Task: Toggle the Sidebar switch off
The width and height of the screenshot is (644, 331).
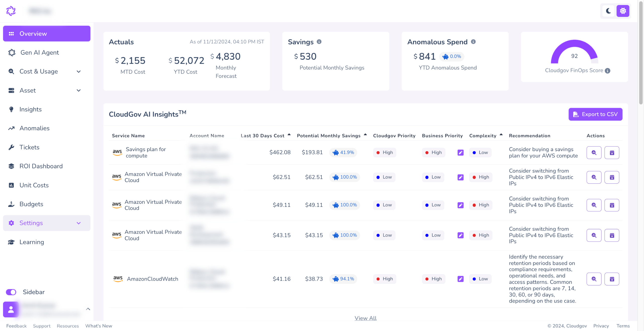Action: click(x=11, y=292)
